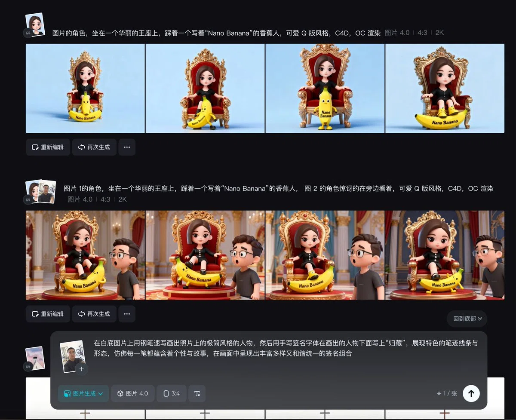Open the last palace image with the dark blue wall
This screenshot has height=420, width=516.
tap(445, 255)
